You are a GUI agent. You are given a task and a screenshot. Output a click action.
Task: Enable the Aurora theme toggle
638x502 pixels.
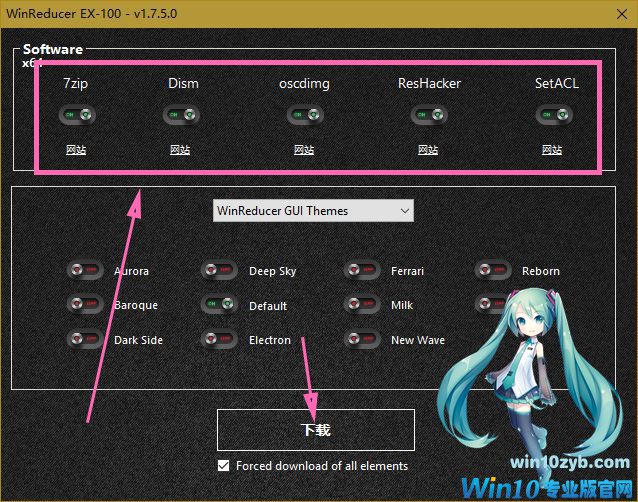click(x=84, y=270)
